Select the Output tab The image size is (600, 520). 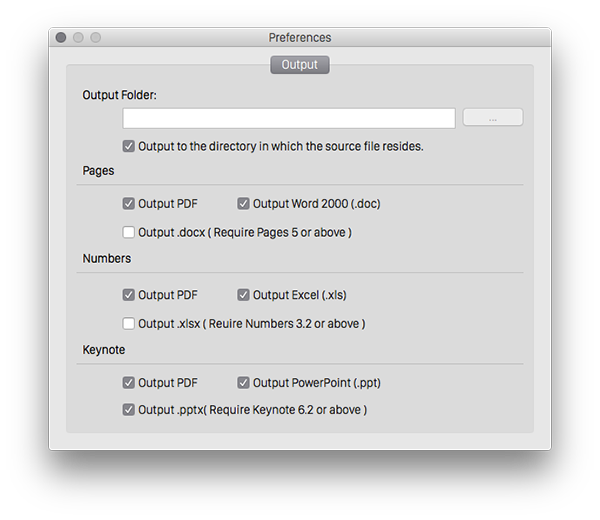click(x=300, y=65)
